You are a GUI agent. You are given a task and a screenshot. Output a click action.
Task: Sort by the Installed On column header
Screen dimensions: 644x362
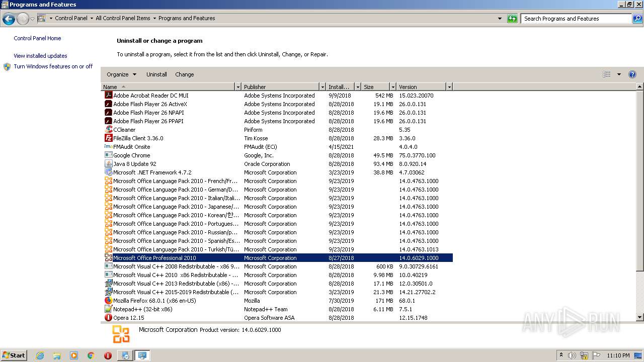coord(340,86)
